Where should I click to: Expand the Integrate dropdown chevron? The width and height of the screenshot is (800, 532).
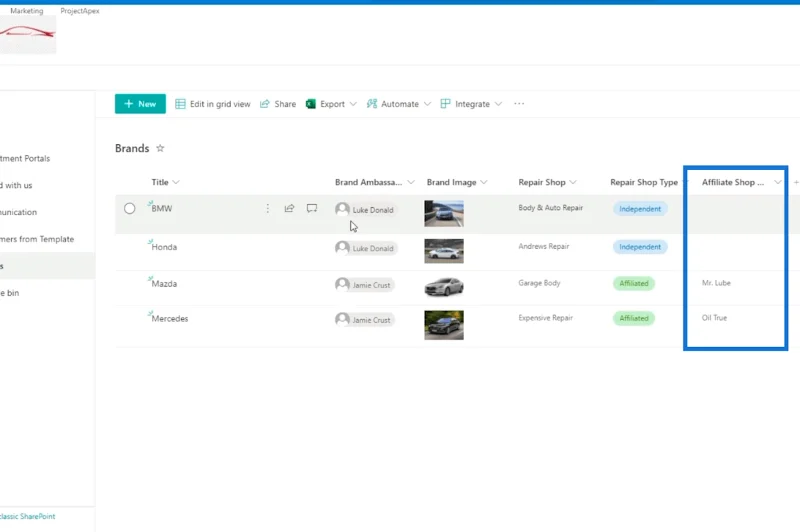498,104
